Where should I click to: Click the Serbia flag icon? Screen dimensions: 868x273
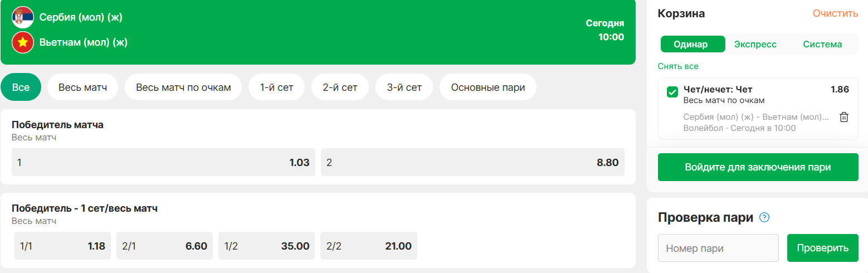pos(23,18)
